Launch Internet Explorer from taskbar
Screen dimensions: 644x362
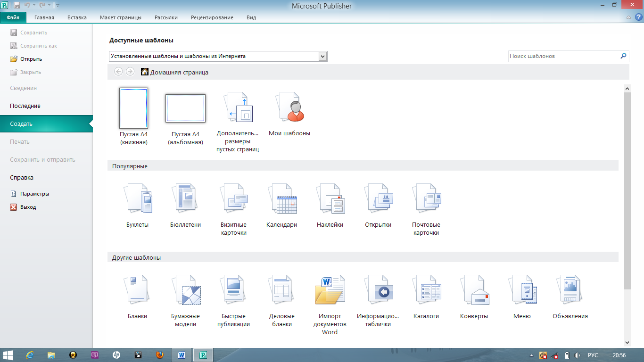tap(30, 354)
